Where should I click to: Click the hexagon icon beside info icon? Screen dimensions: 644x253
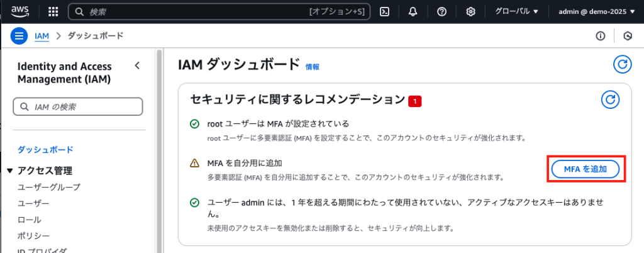click(628, 36)
